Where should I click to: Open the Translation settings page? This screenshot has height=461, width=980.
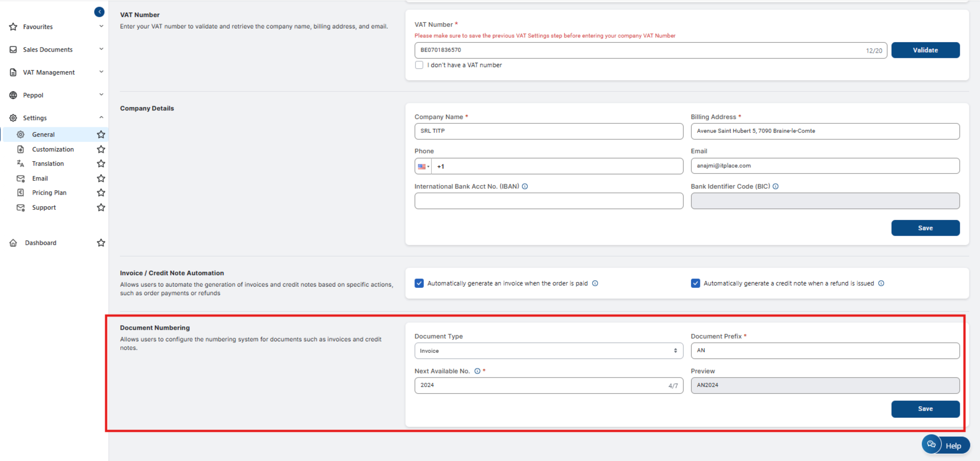coord(48,164)
